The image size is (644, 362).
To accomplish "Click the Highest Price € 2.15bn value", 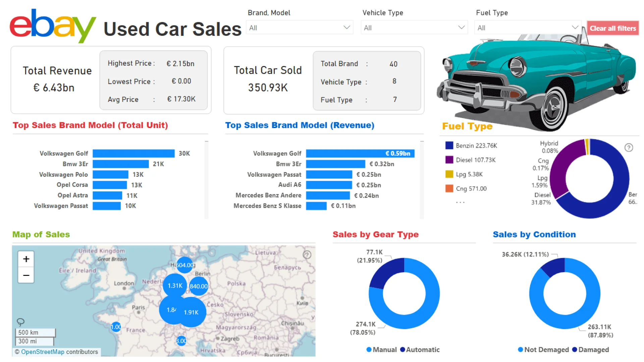I will click(180, 64).
